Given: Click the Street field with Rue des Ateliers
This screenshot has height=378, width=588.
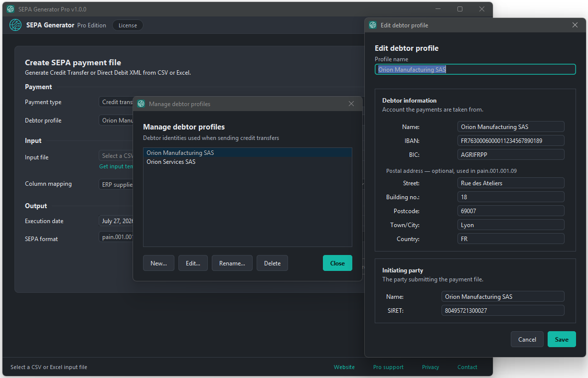Looking at the screenshot, I should point(511,183).
